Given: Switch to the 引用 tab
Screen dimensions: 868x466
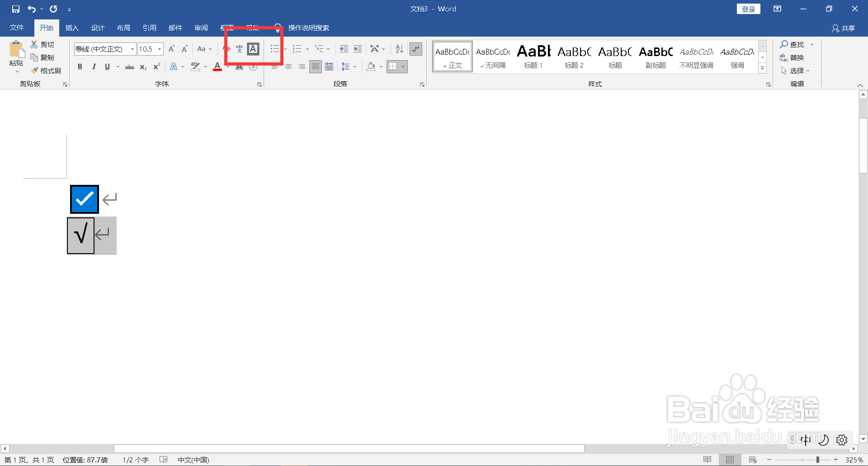Looking at the screenshot, I should 149,28.
